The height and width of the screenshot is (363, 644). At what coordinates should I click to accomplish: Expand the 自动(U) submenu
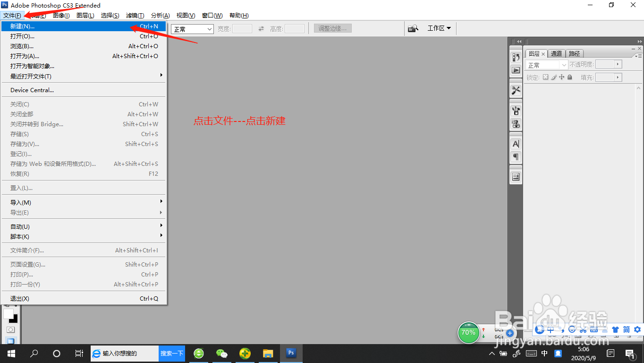[84, 226]
